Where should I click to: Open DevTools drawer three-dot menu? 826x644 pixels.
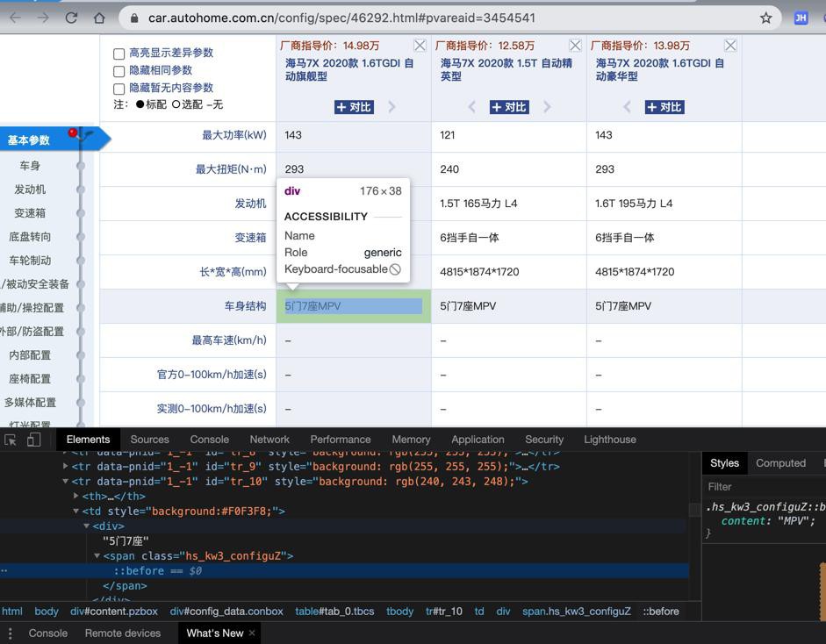click(x=10, y=633)
